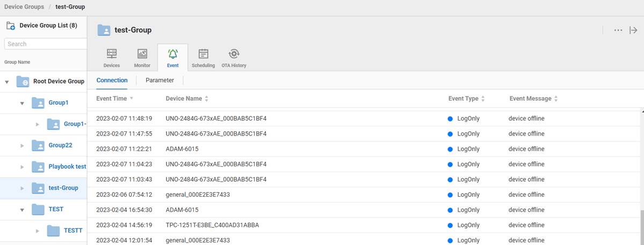Collapse the Group1 tree node

coord(22,103)
